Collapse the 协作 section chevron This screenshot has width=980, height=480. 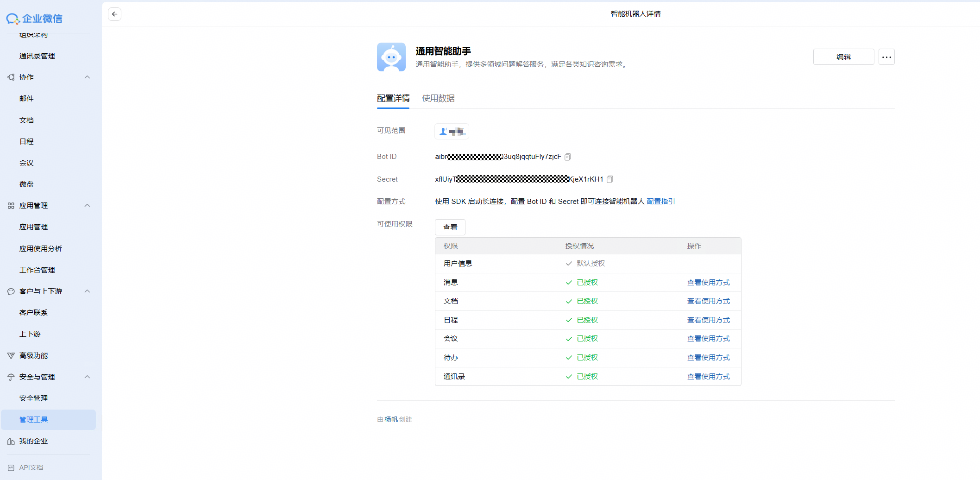87,77
